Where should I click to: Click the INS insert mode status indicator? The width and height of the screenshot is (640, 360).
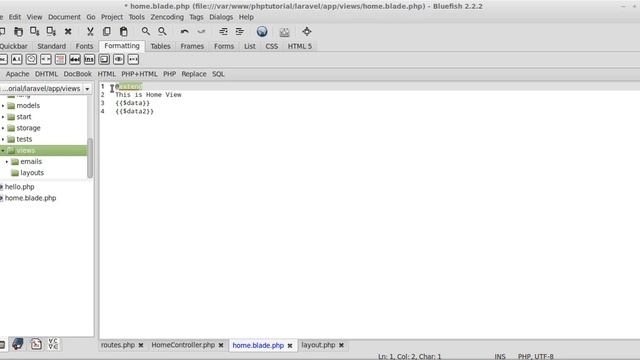pos(500,356)
